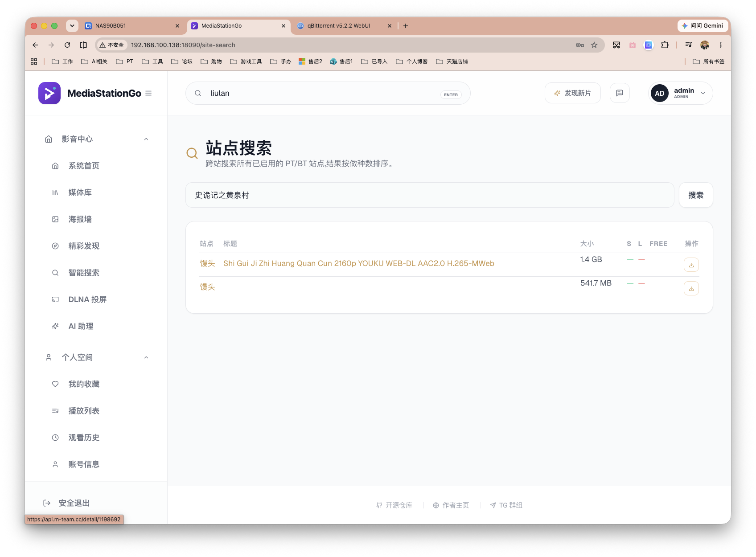Collapse the sidebar with the hamburger icon

point(148,93)
